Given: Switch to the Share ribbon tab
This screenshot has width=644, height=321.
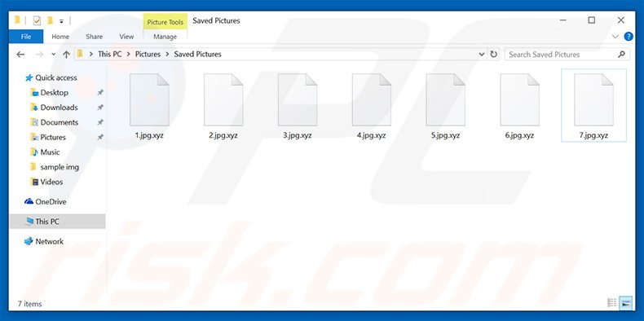Looking at the screenshot, I should [x=94, y=37].
